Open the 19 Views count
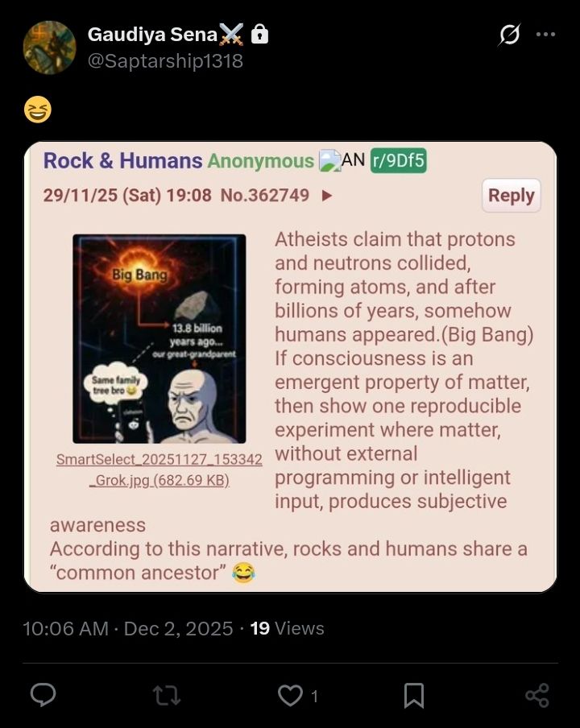 (287, 628)
